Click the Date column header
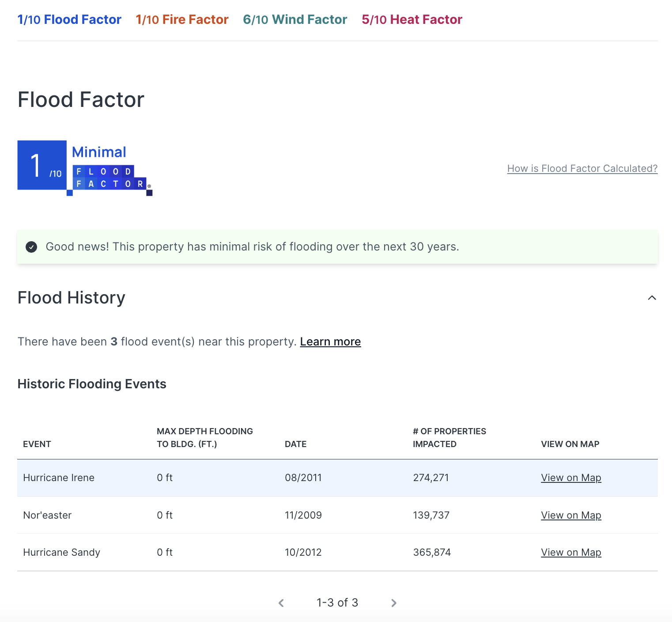Image resolution: width=672 pixels, height=622 pixels. click(295, 444)
